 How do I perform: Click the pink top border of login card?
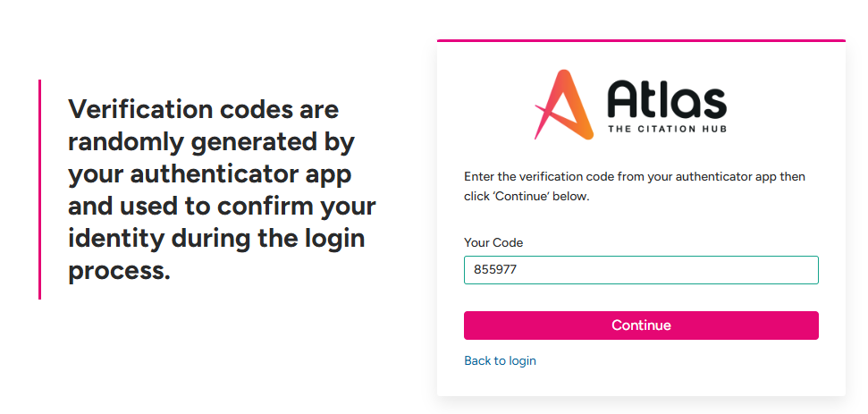click(641, 40)
